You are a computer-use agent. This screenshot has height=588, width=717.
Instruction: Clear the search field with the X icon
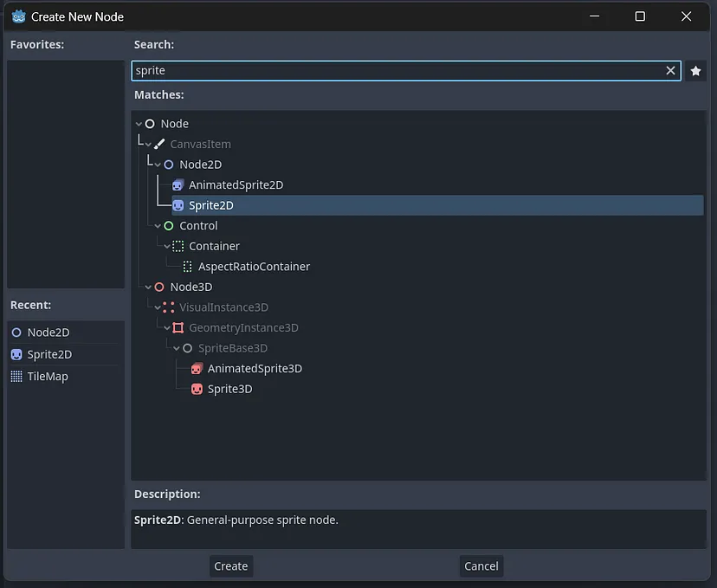click(x=670, y=70)
